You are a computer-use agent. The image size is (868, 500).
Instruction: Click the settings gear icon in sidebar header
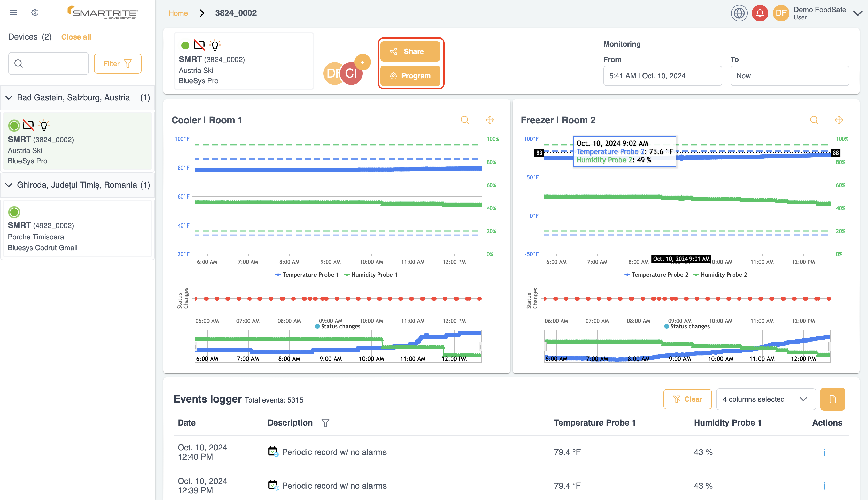[35, 13]
